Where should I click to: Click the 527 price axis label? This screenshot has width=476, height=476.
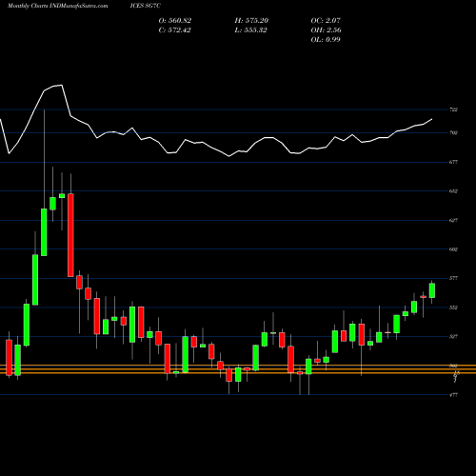point(453,337)
